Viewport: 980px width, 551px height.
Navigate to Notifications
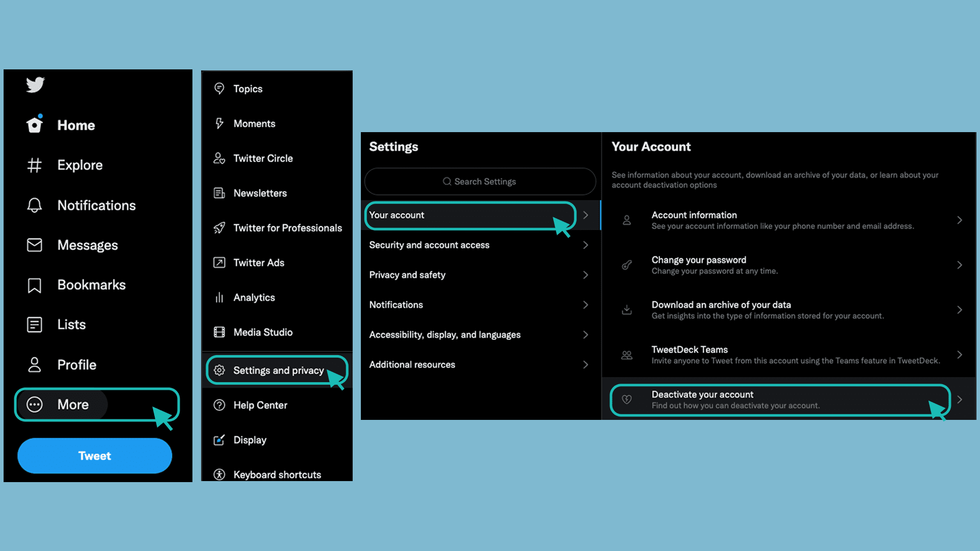tap(96, 205)
